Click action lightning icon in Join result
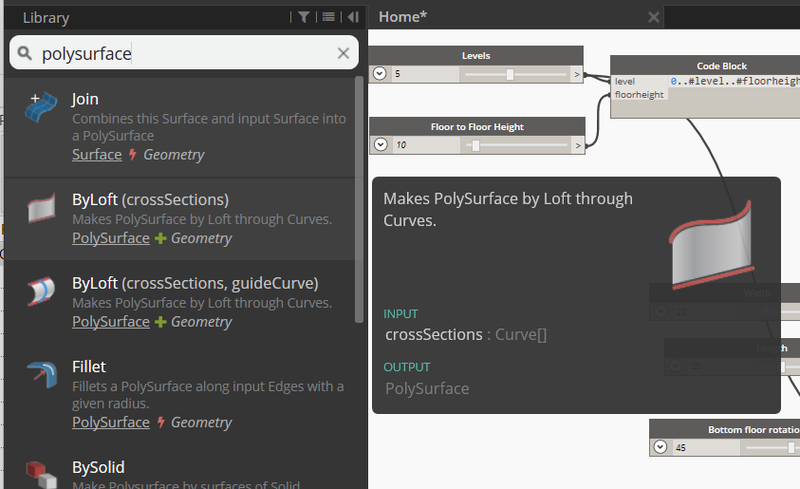Screen dimensions: 800x489 pyautogui.click(x=133, y=155)
